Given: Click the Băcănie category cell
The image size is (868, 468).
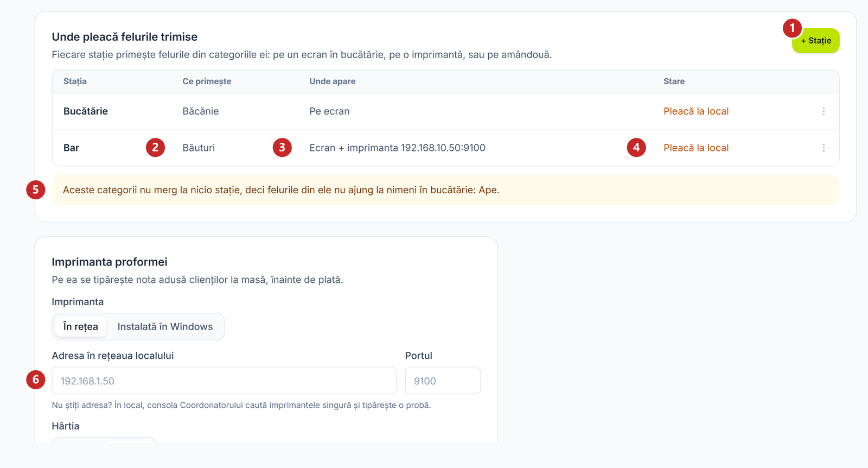Looking at the screenshot, I should 201,111.
